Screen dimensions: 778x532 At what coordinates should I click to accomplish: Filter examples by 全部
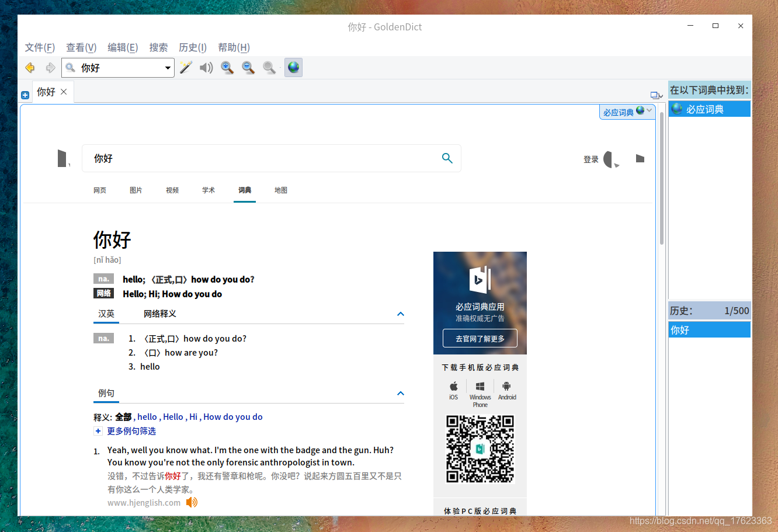123,417
